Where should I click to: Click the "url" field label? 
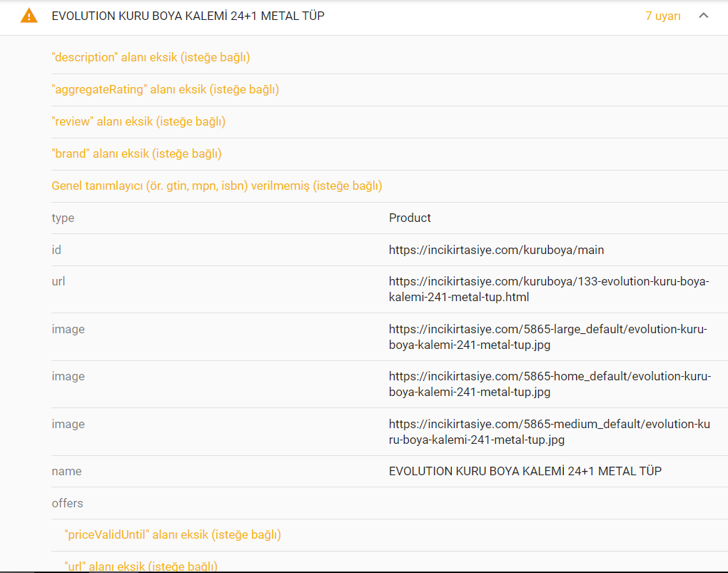[58, 281]
